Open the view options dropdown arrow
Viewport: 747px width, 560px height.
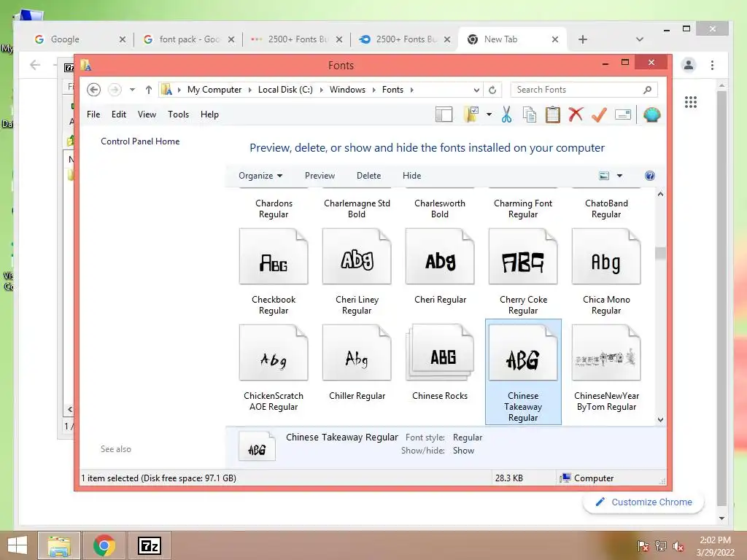(619, 176)
